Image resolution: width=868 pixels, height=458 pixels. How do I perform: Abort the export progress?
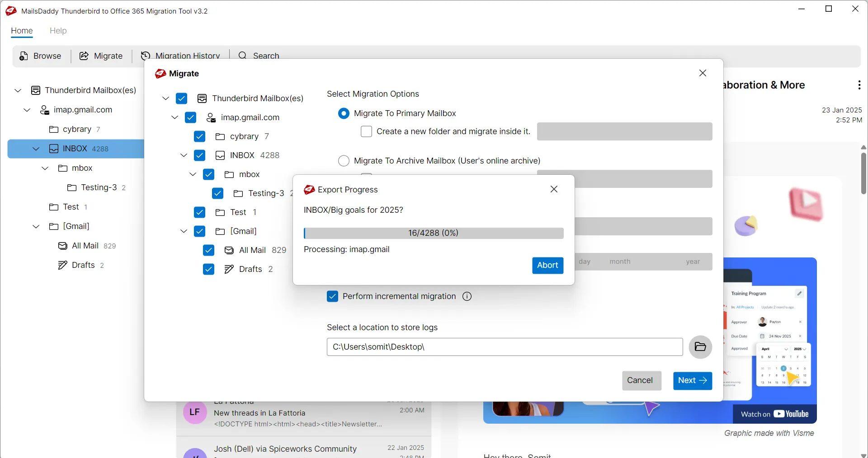(x=547, y=266)
